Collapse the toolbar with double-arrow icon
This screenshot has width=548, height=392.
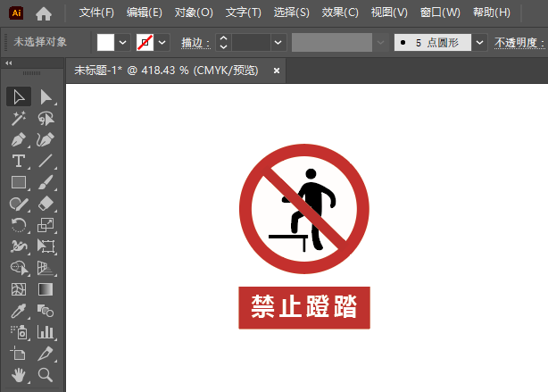click(9, 63)
